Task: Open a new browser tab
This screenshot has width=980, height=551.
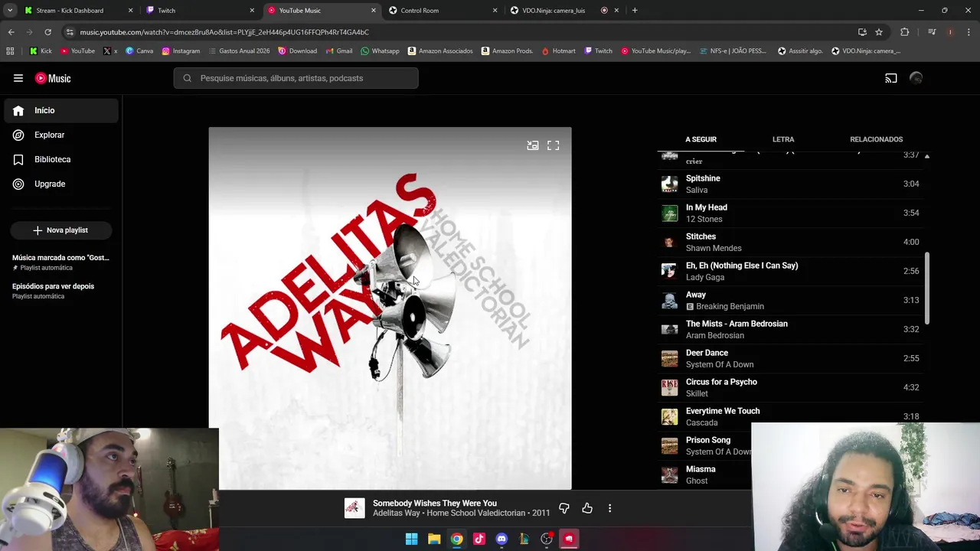Action: pyautogui.click(x=635, y=11)
